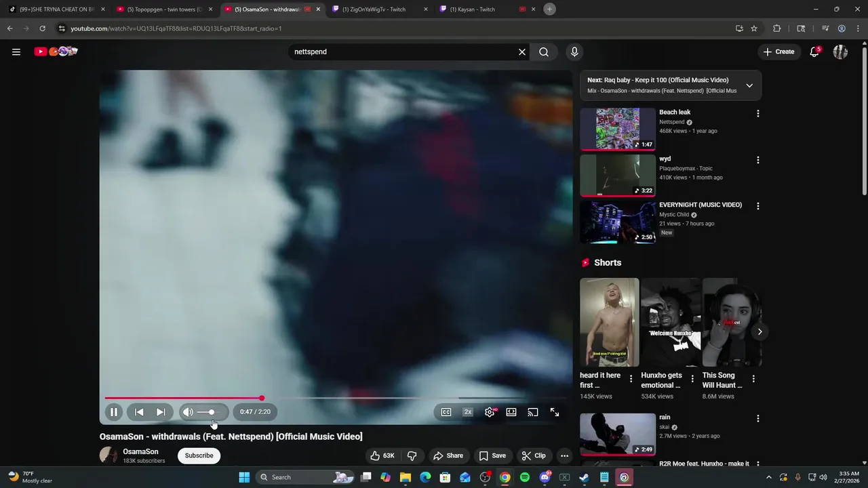This screenshot has width=868, height=488.
Task: Skip to the next video
Action: [161, 411]
